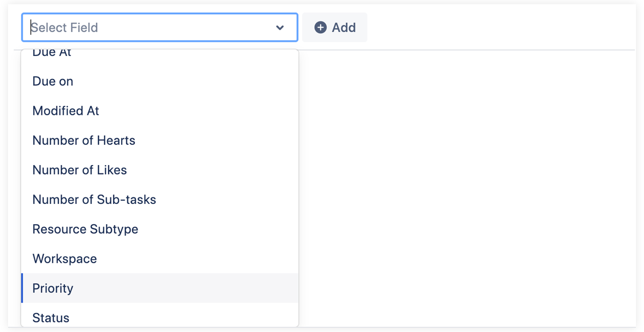Screen dimensions: 644x332
Task: Pick Status from the field list
Action: pos(51,318)
